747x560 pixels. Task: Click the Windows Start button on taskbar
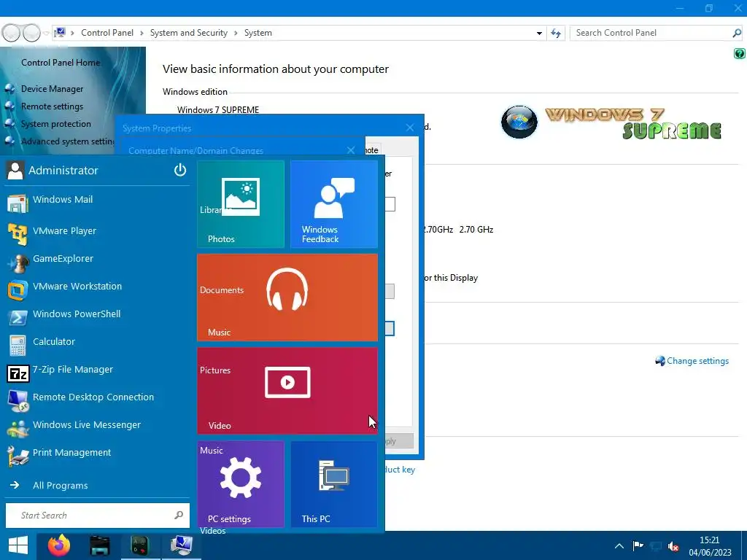coord(18,545)
